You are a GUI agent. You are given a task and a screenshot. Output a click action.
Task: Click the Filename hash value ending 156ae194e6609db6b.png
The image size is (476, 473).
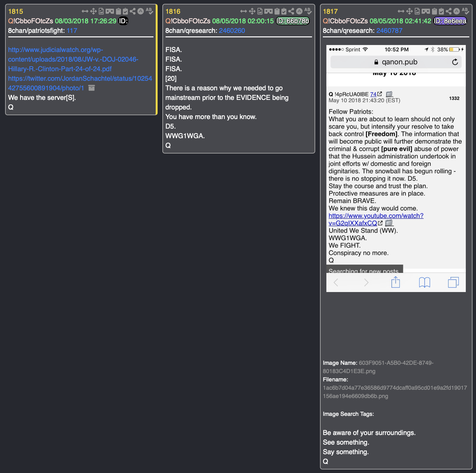(395, 392)
